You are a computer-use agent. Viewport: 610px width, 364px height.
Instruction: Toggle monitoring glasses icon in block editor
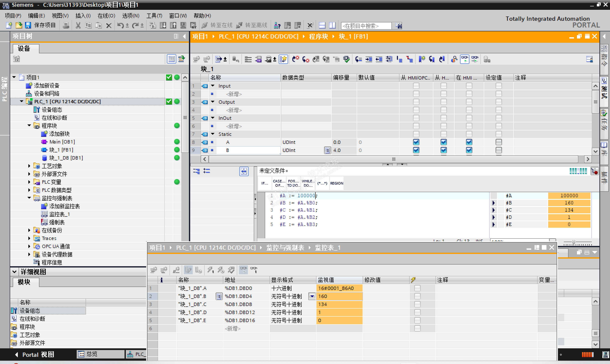tap(464, 59)
